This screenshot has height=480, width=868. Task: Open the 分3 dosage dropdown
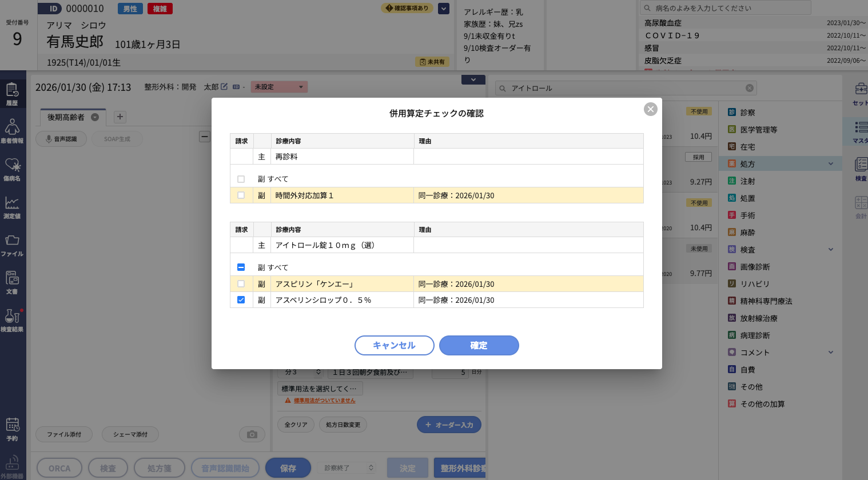click(x=302, y=372)
